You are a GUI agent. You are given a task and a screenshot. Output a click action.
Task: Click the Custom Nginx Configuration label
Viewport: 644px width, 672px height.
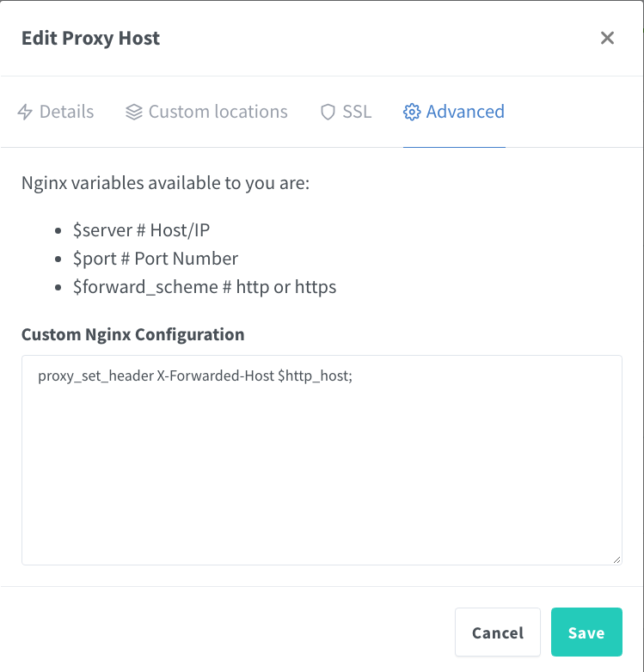tap(132, 334)
